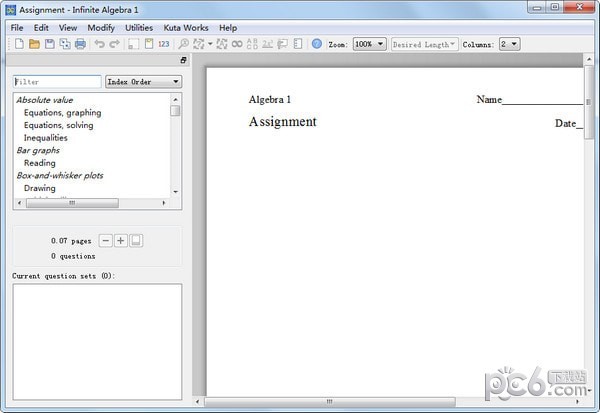Select the Absolute value topic heading
Viewport: 600px width, 413px height.
pos(44,100)
